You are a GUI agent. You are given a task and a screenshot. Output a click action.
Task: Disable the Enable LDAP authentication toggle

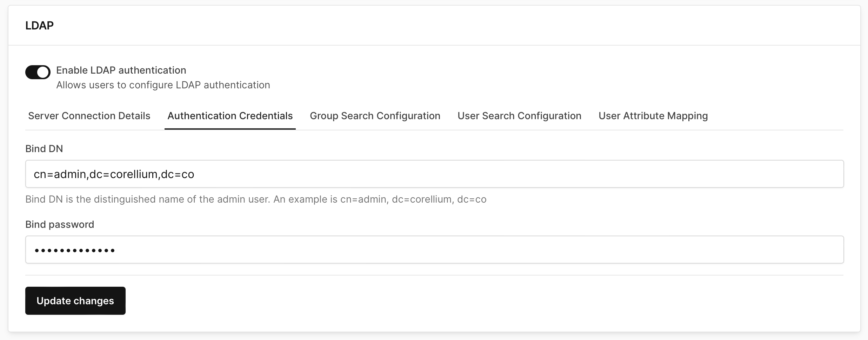point(38,72)
